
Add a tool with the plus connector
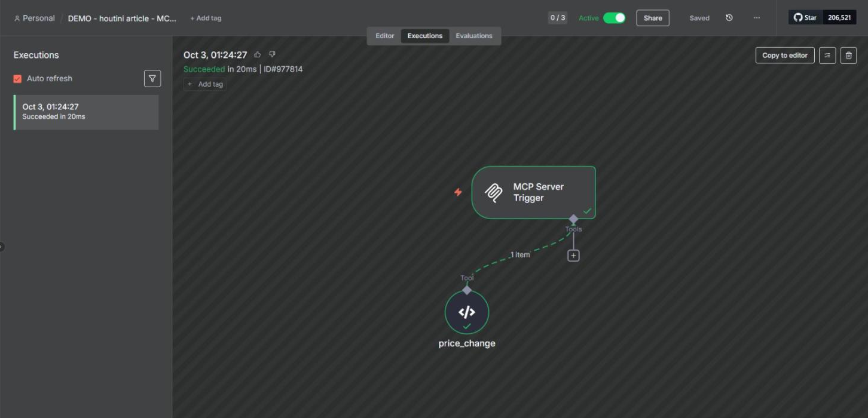(573, 256)
